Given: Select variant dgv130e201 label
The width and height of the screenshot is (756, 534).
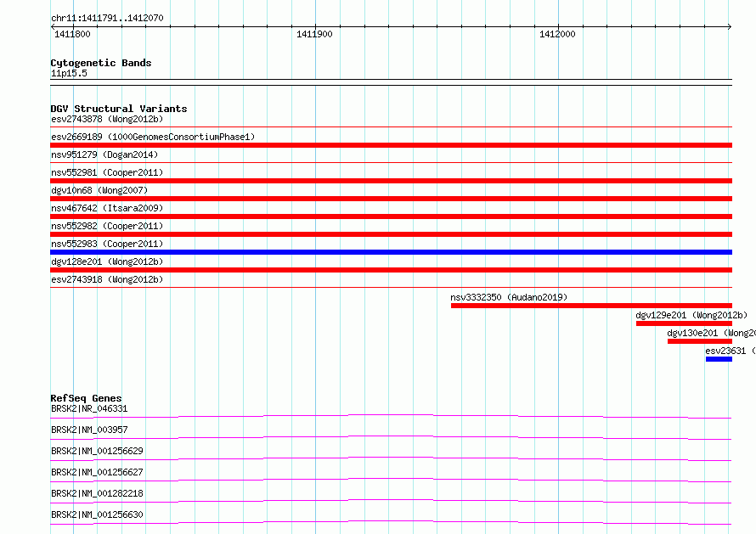Looking at the screenshot, I should [x=711, y=333].
